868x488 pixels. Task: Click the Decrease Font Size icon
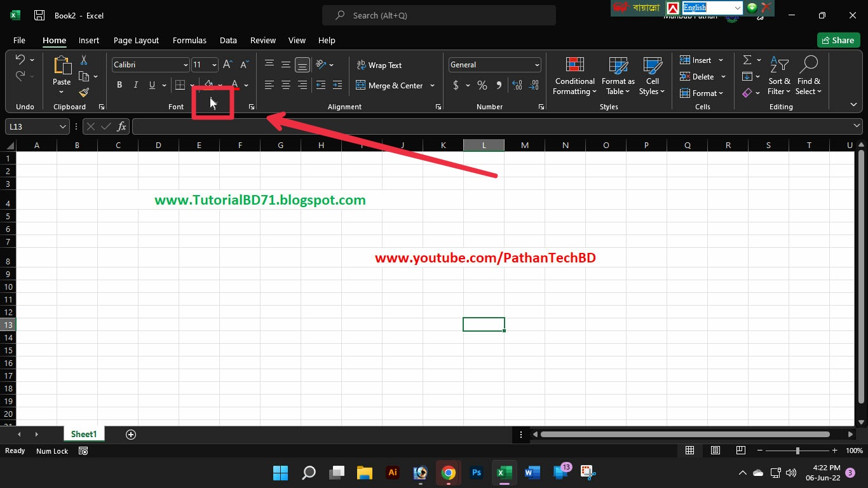pyautogui.click(x=244, y=65)
